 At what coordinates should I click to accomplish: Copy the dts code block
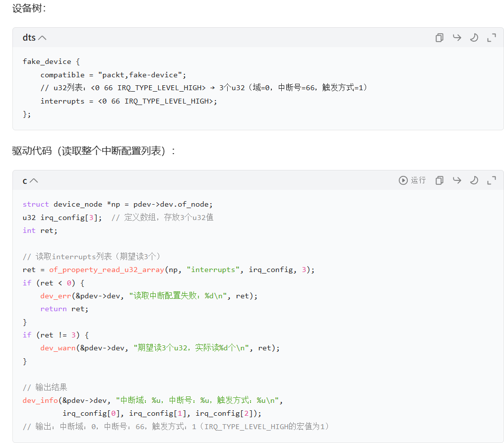[440, 38]
